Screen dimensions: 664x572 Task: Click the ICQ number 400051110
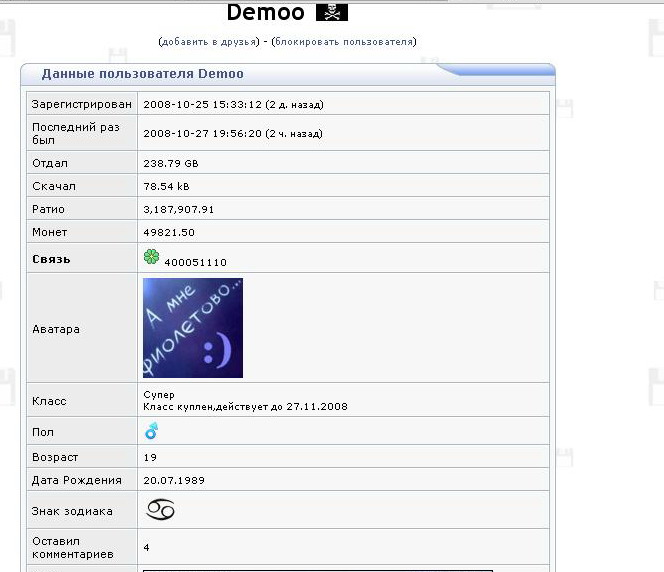[x=196, y=263]
